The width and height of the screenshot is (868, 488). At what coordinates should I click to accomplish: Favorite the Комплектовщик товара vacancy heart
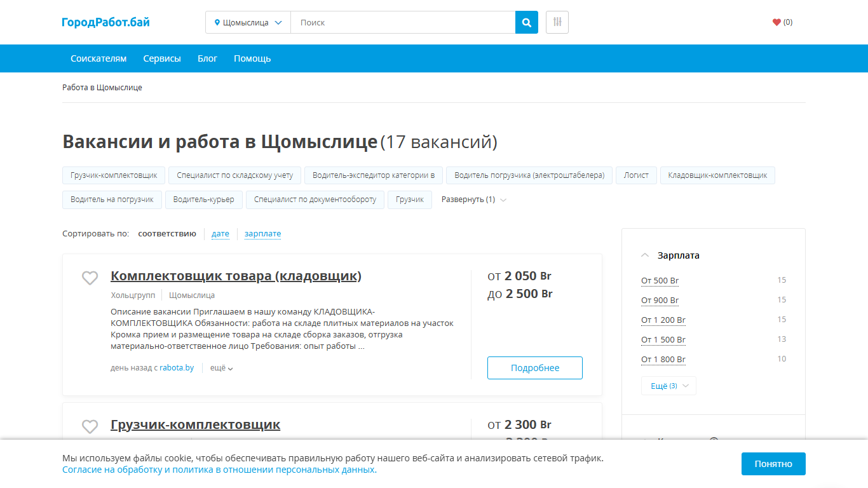click(x=90, y=278)
